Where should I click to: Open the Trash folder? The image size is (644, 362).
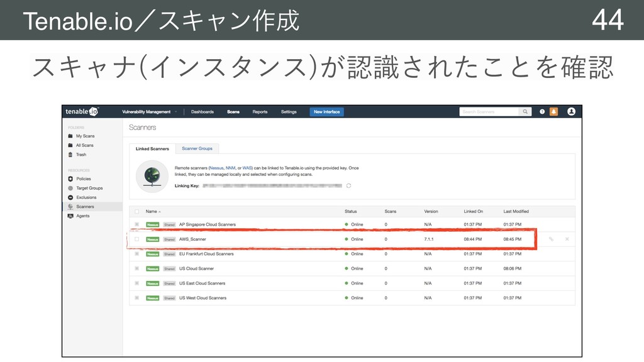(81, 155)
